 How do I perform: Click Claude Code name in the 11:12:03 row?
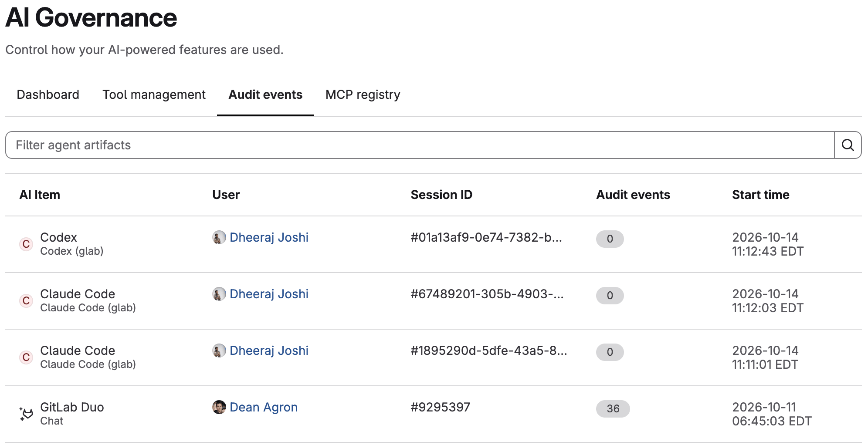(78, 294)
